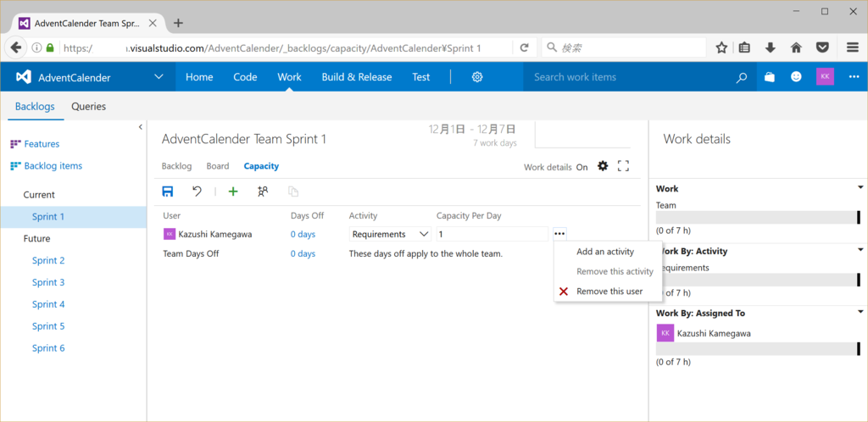Go to browser home page icon

click(796, 48)
